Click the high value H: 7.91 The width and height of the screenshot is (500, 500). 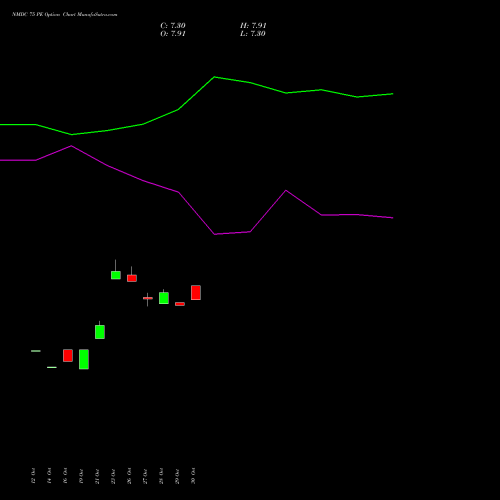tap(253, 26)
